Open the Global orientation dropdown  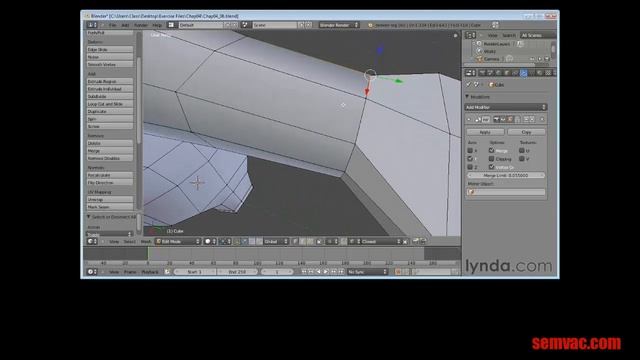276,242
